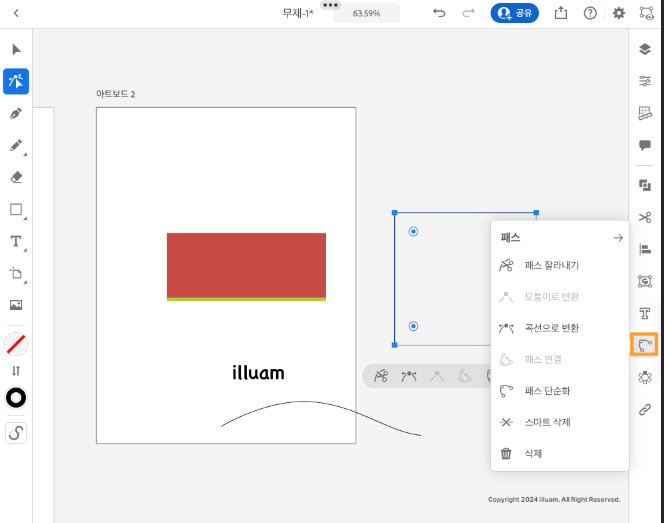
Task: Open the export/publish icon
Action: point(561,13)
